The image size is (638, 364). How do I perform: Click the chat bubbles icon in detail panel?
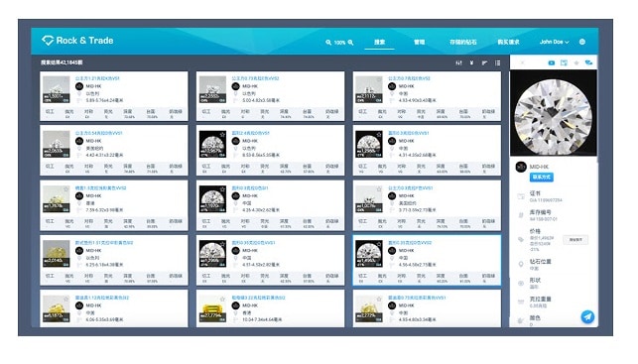point(588,62)
